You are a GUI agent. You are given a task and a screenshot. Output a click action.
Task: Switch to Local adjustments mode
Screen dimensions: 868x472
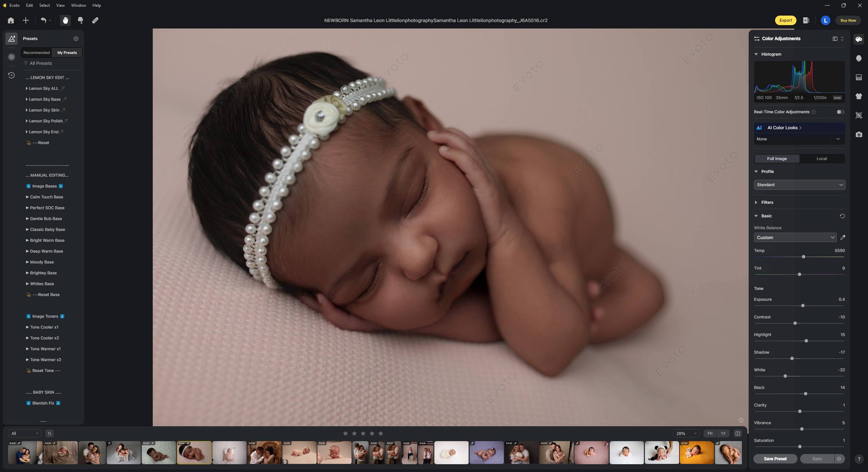tap(821, 159)
